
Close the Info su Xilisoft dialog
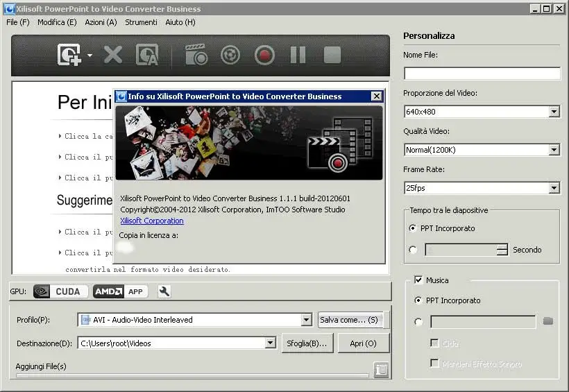(377, 96)
